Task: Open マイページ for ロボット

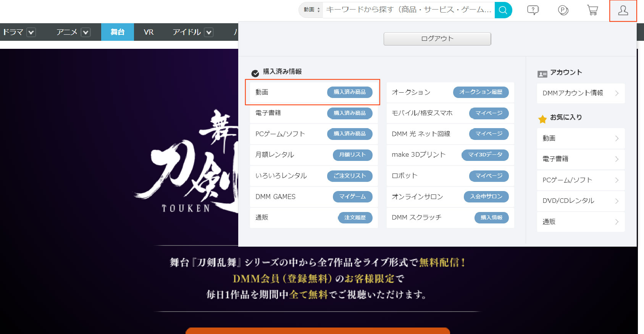Action: 489,176
